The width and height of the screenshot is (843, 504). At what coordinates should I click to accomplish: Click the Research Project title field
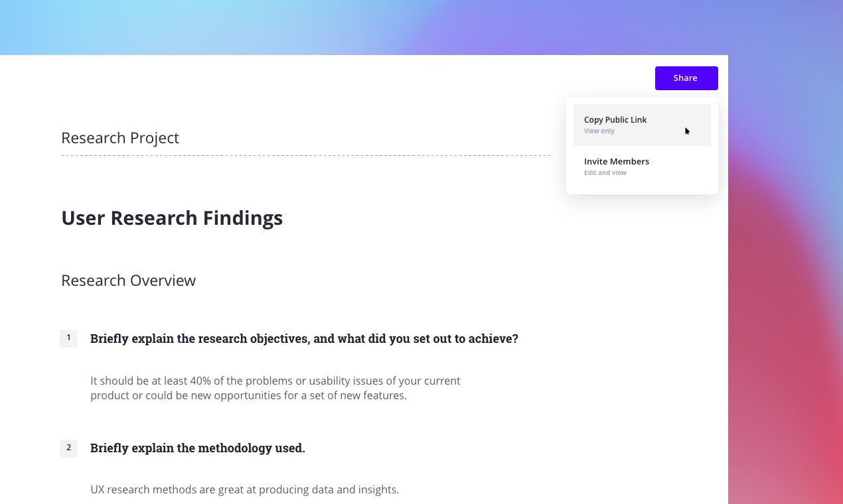(120, 138)
